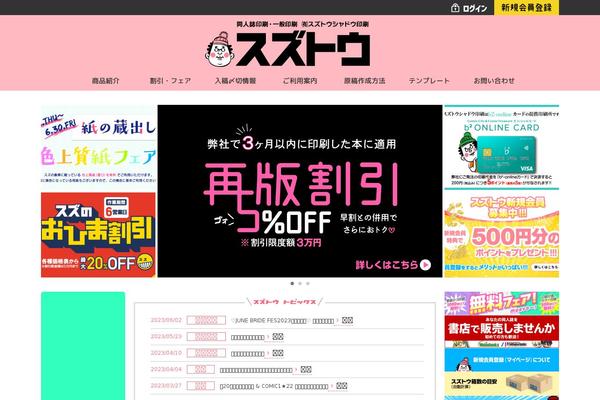Viewport: 600px width, 400px height.
Task: Click the スズトウ トピックス heading
Action: tap(285, 302)
